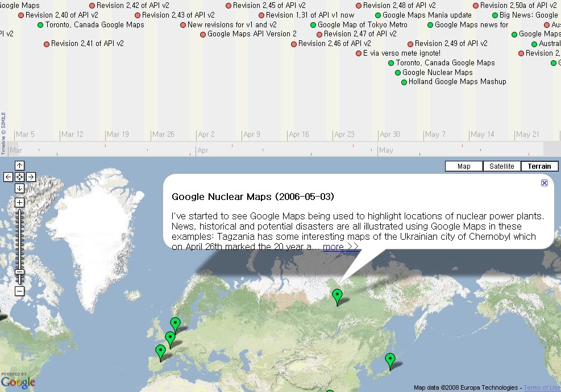The width and height of the screenshot is (561, 392).
Task: Pan the map up with the arrow
Action: (20, 165)
